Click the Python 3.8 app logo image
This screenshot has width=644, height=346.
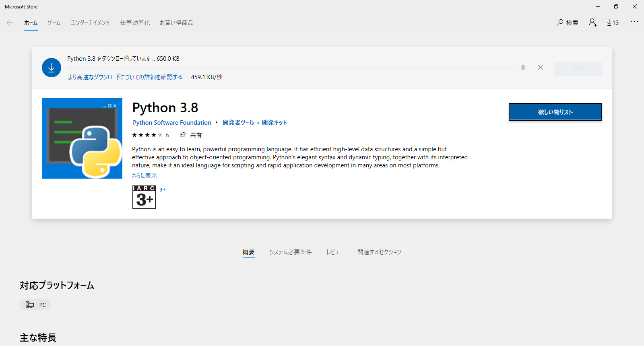[x=82, y=138]
